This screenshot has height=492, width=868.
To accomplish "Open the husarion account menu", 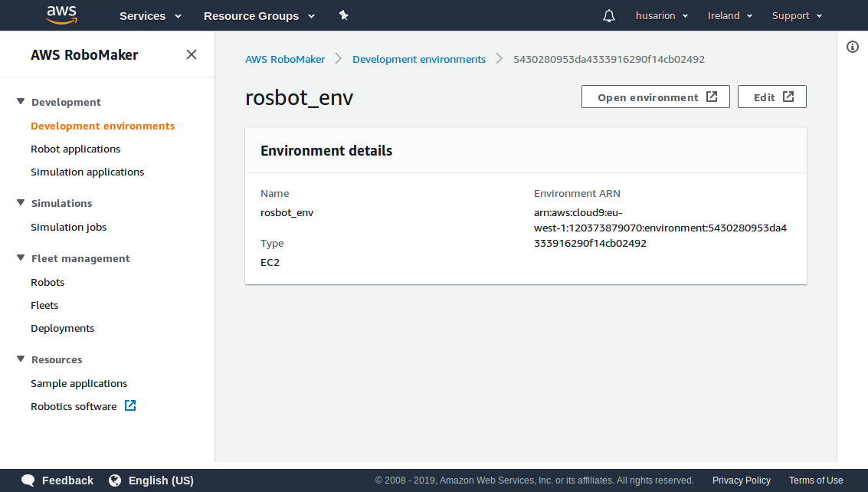I will [661, 15].
